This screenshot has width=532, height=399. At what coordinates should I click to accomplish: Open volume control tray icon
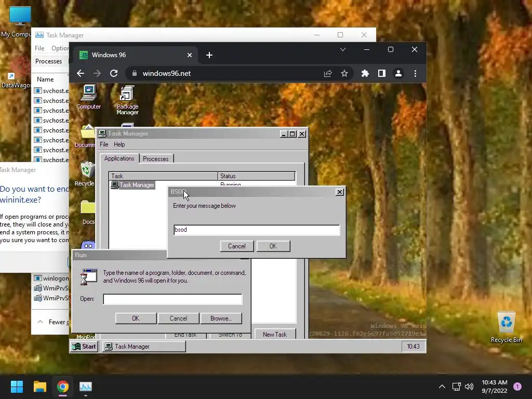tap(469, 387)
